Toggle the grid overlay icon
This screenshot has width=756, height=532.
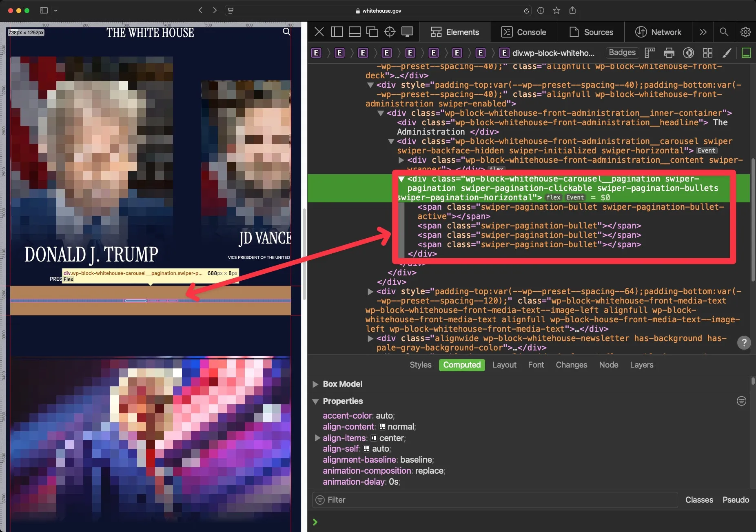tap(707, 53)
